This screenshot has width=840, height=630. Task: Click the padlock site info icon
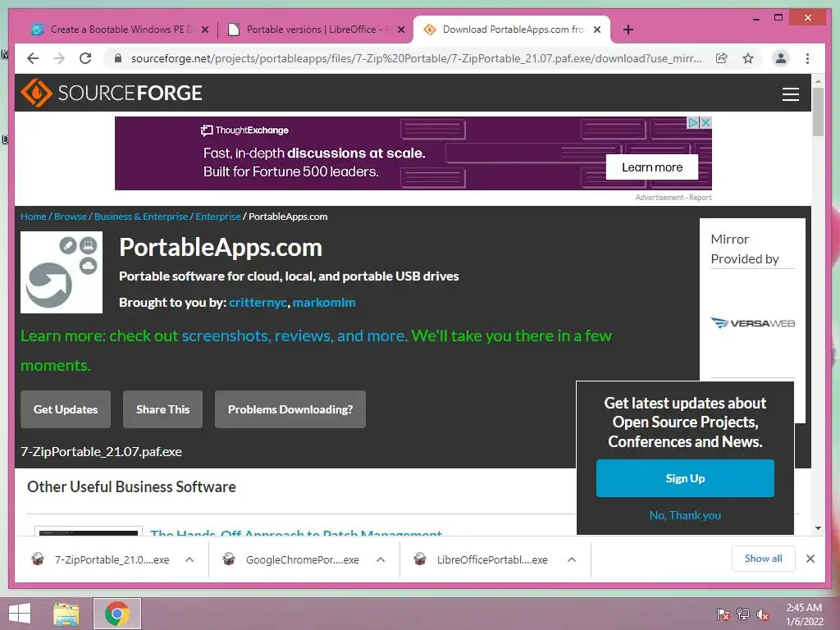click(118, 58)
